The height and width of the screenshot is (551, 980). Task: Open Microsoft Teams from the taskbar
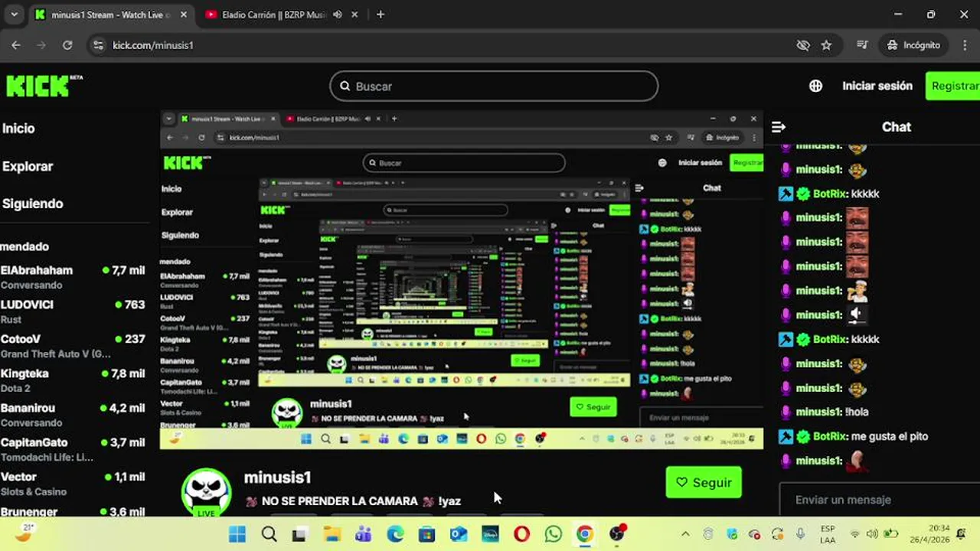pos(363,534)
